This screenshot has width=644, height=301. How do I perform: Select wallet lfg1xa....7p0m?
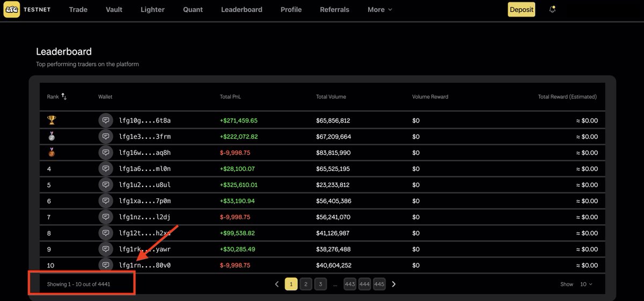point(145,201)
